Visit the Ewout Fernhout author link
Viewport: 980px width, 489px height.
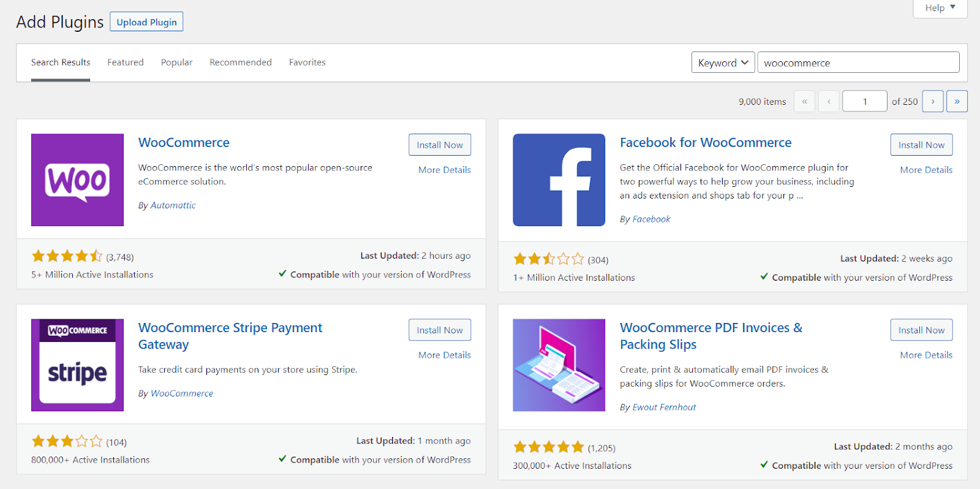pyautogui.click(x=664, y=407)
